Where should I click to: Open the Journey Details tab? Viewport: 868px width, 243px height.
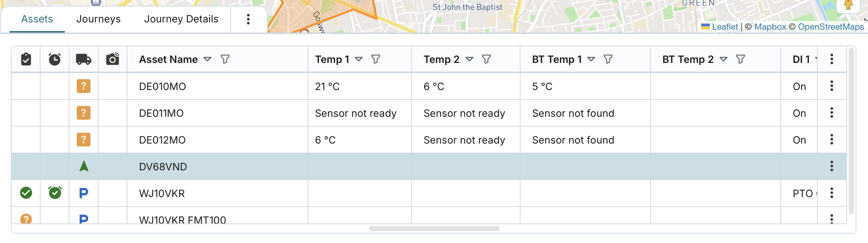click(181, 19)
